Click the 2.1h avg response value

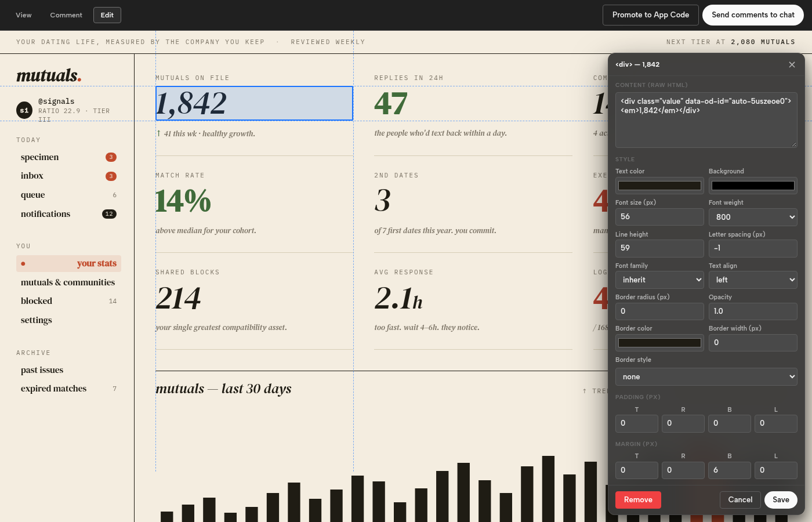point(398,298)
